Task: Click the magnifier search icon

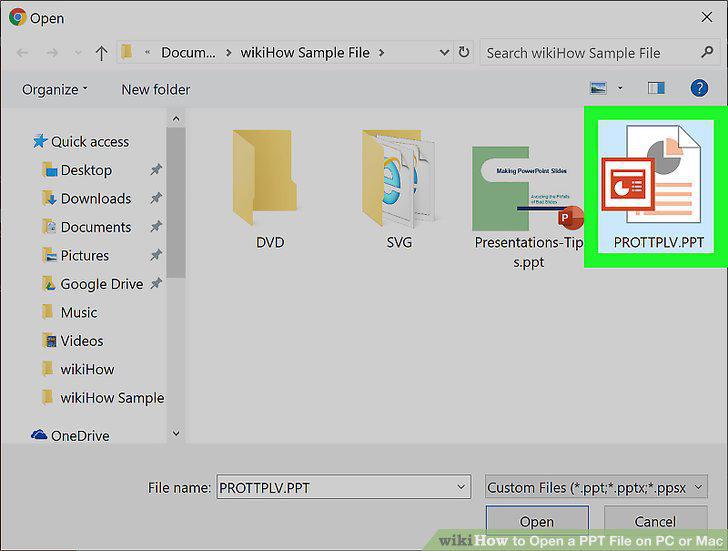Action: (707, 52)
